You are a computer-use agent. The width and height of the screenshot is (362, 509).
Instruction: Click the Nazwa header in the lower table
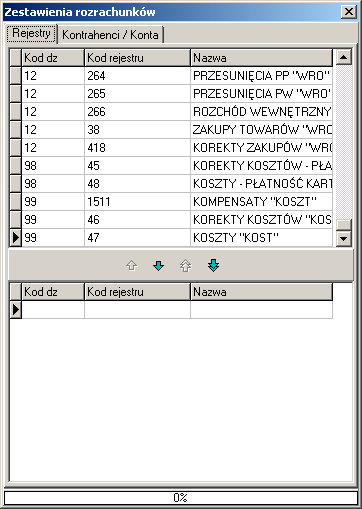point(262,292)
